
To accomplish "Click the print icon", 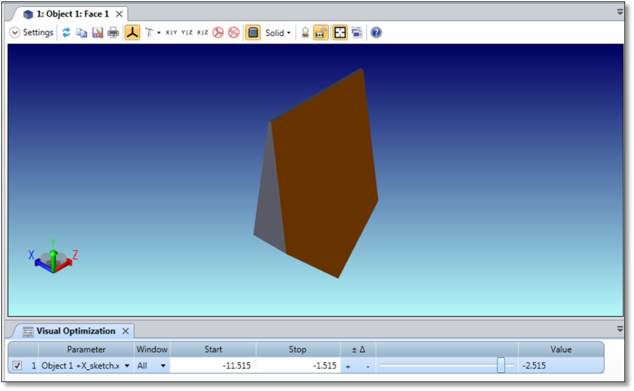I will point(113,33).
